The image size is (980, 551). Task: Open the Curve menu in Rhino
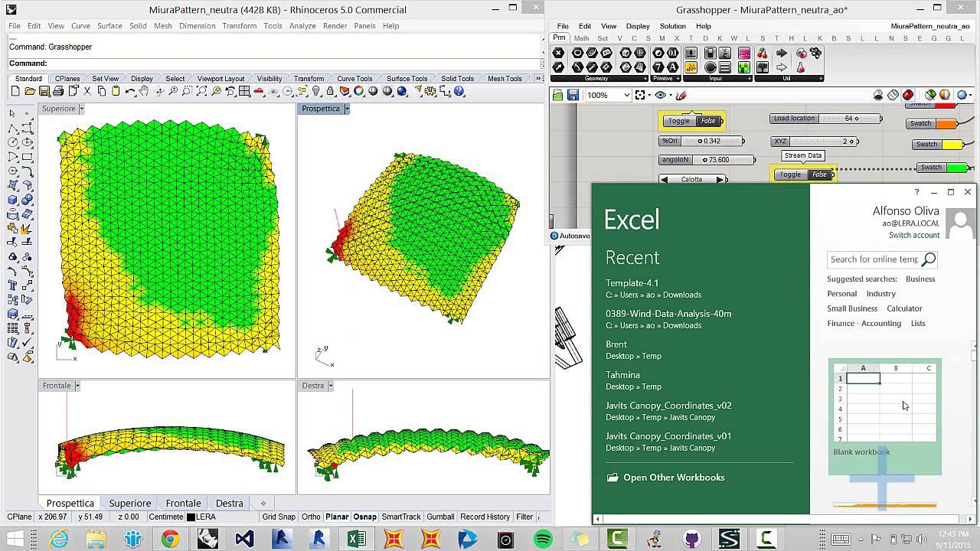pyautogui.click(x=80, y=26)
